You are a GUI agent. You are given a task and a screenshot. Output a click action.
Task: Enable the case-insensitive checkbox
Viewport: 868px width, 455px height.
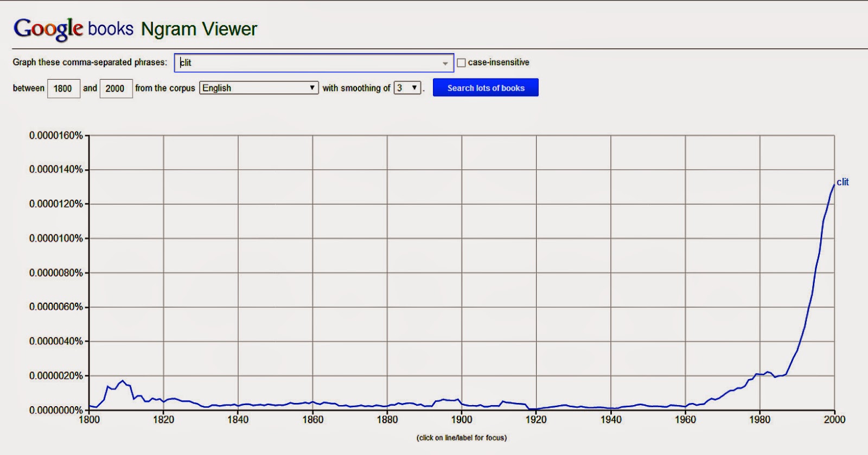tap(461, 63)
